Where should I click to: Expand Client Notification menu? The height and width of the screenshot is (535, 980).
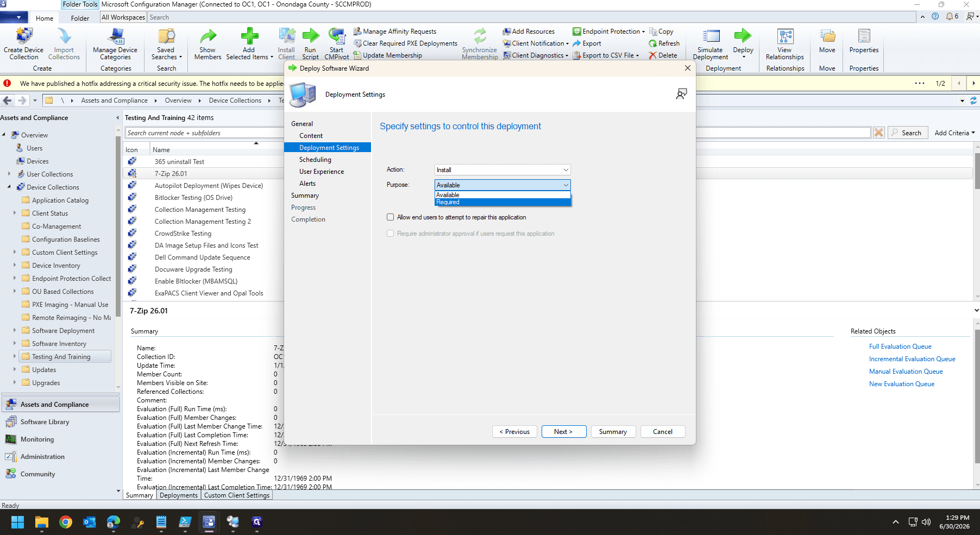tap(536, 43)
